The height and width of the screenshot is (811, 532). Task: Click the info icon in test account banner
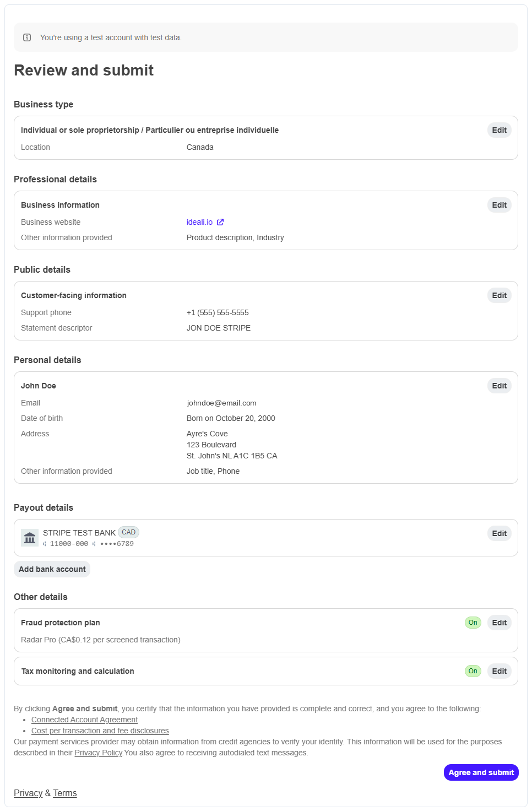27,37
